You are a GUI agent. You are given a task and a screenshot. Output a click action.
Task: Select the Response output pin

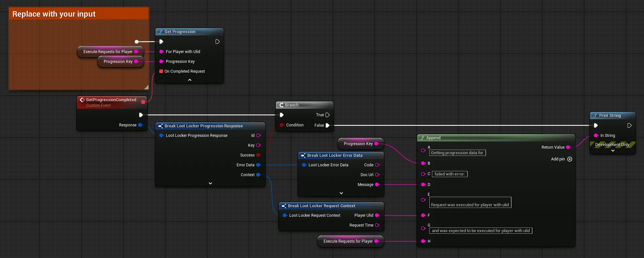[140, 125]
